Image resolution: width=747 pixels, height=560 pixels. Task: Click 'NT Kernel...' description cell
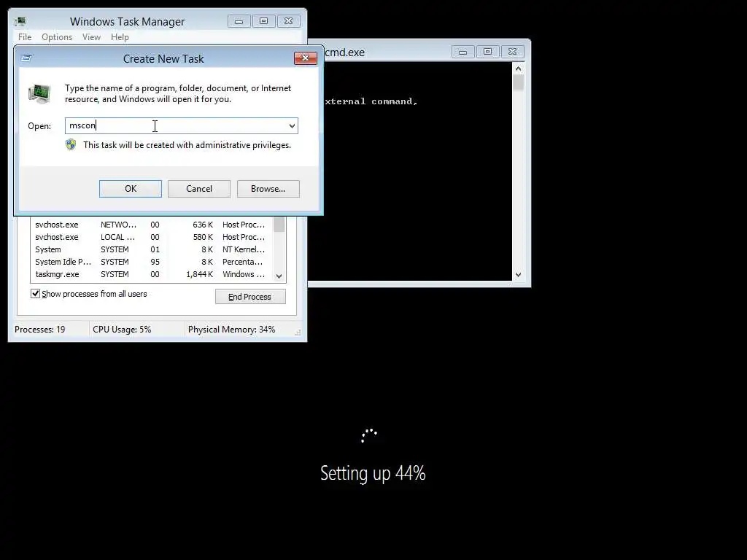244,249
